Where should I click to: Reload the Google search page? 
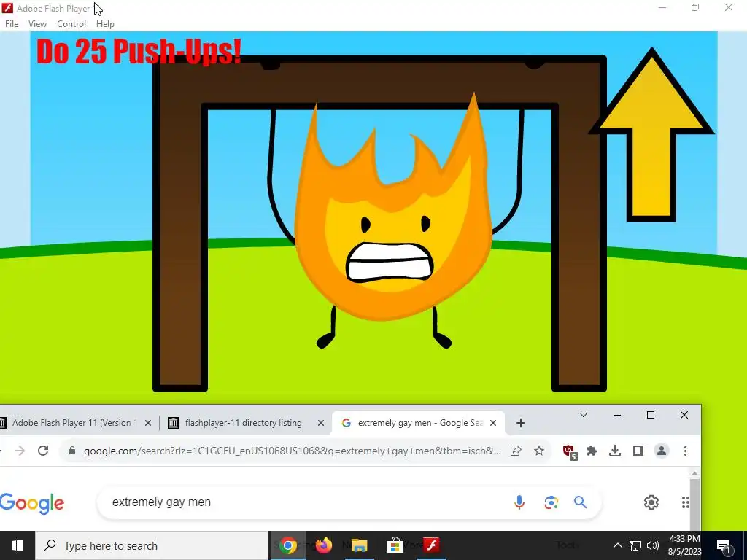click(43, 451)
